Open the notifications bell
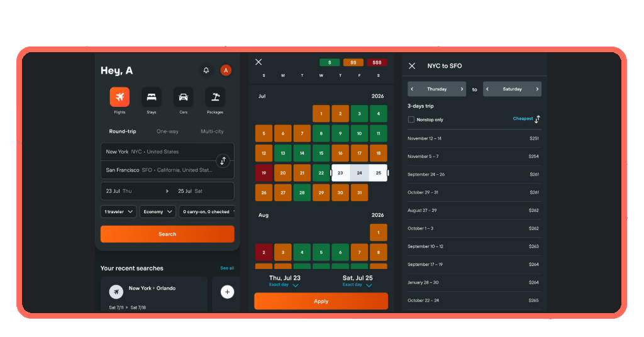 [x=206, y=70]
